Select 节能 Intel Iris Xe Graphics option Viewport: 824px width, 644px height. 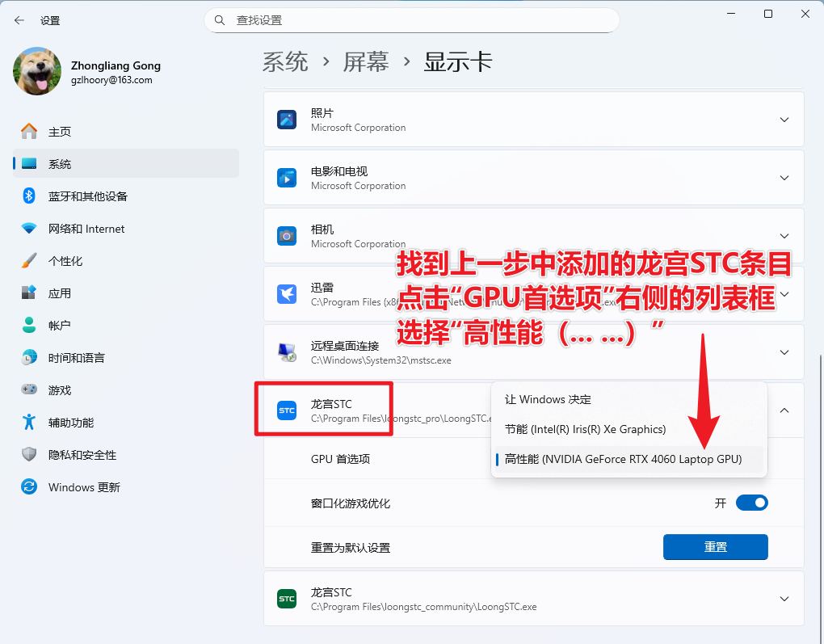pyautogui.click(x=585, y=429)
